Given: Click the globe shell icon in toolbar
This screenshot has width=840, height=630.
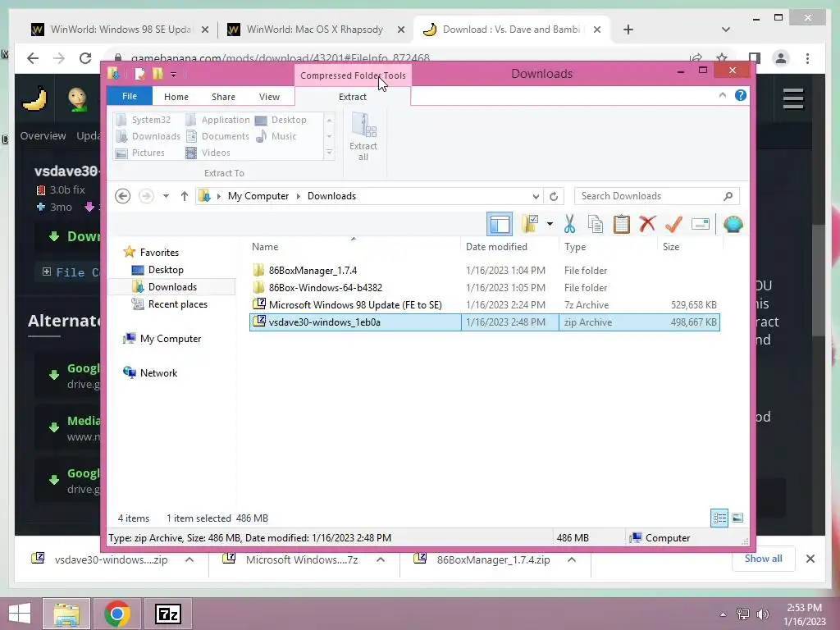Looking at the screenshot, I should tap(733, 224).
